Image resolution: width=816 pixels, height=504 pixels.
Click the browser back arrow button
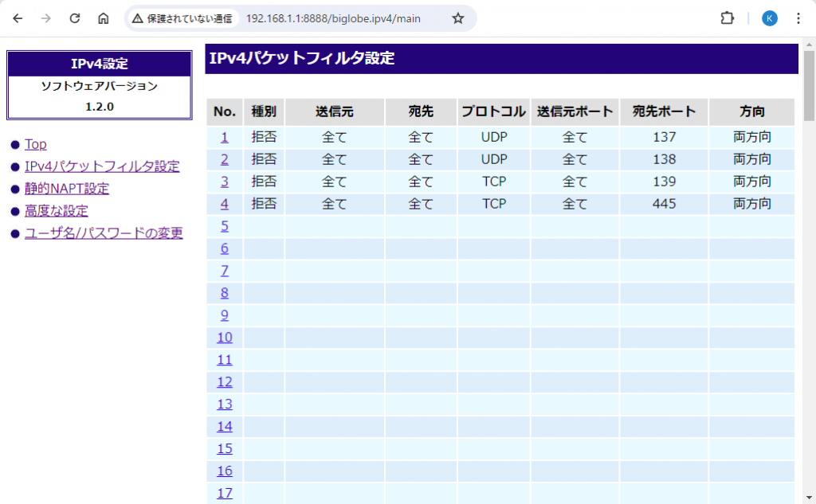(x=18, y=18)
